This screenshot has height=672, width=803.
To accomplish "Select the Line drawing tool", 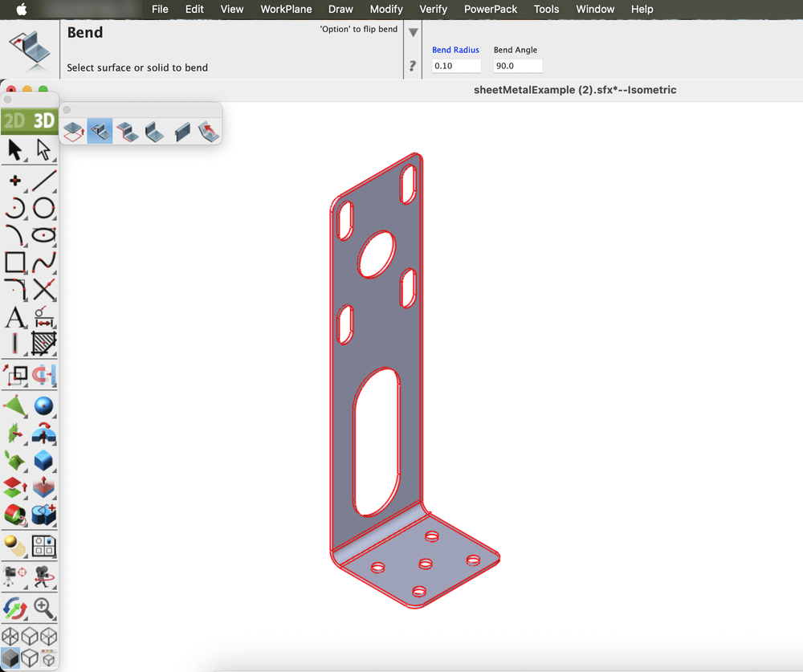I will (x=44, y=180).
